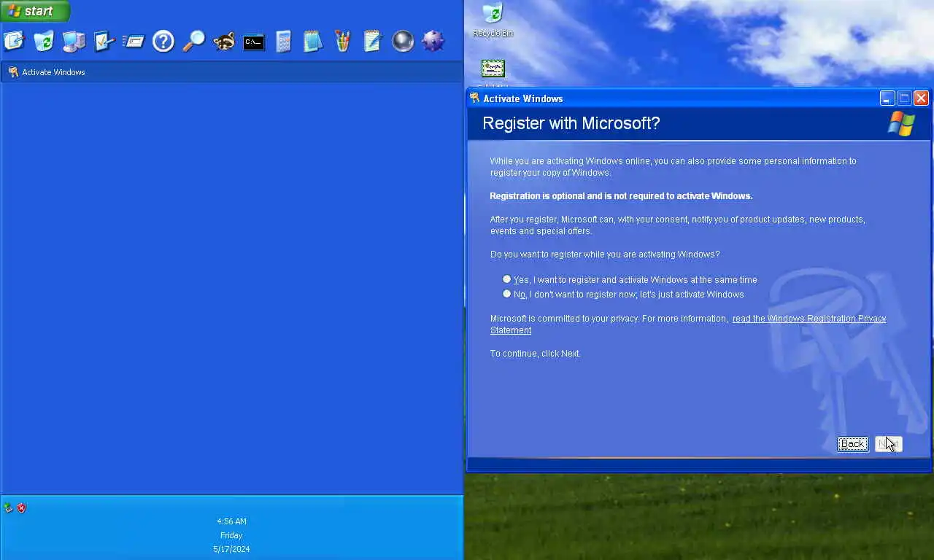
Task: Open WordPad via the notepad-with-pen icon
Action: tap(373, 41)
